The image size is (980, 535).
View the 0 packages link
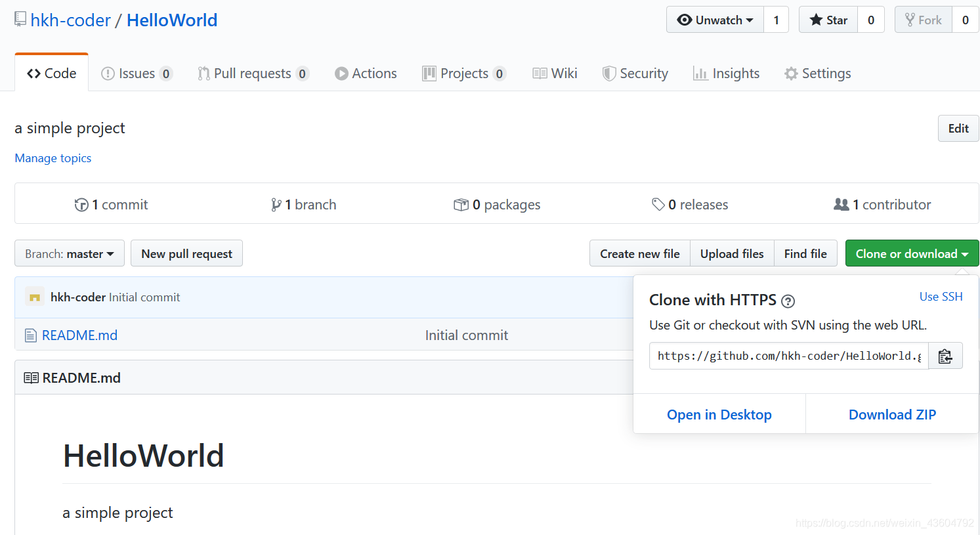pos(497,205)
